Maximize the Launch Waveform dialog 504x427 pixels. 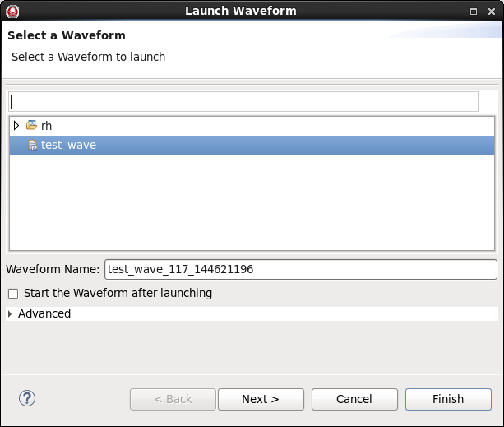pyautogui.click(x=474, y=12)
